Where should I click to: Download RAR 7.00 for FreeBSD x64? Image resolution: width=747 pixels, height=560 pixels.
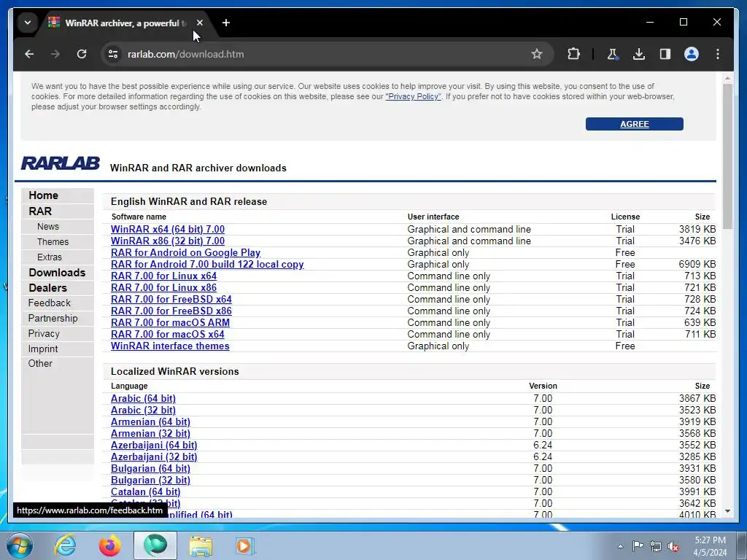(171, 300)
